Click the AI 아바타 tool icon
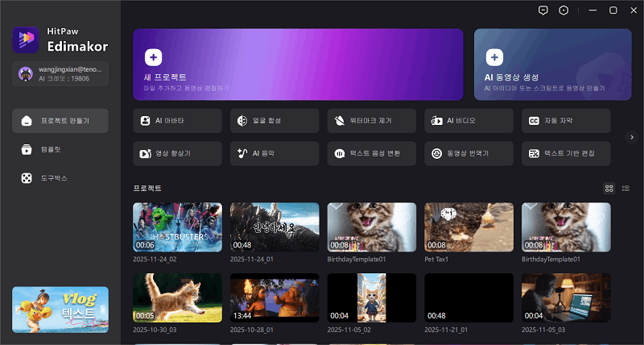The width and height of the screenshot is (644, 345). (145, 121)
